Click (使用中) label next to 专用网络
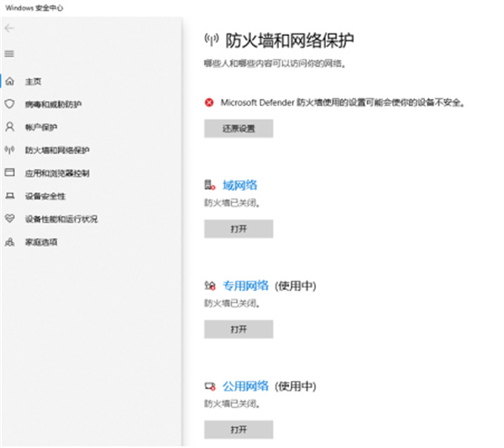 tap(296, 286)
